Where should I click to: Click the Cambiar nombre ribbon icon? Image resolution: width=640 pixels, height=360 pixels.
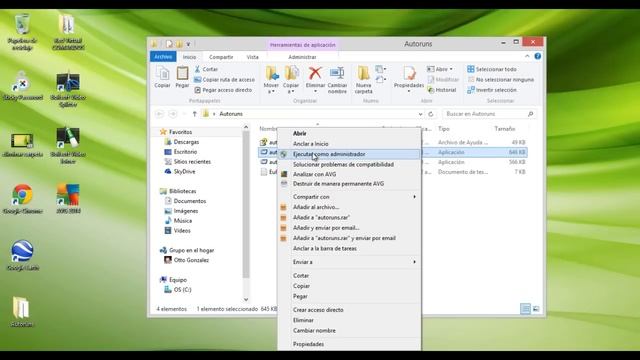pos(337,80)
